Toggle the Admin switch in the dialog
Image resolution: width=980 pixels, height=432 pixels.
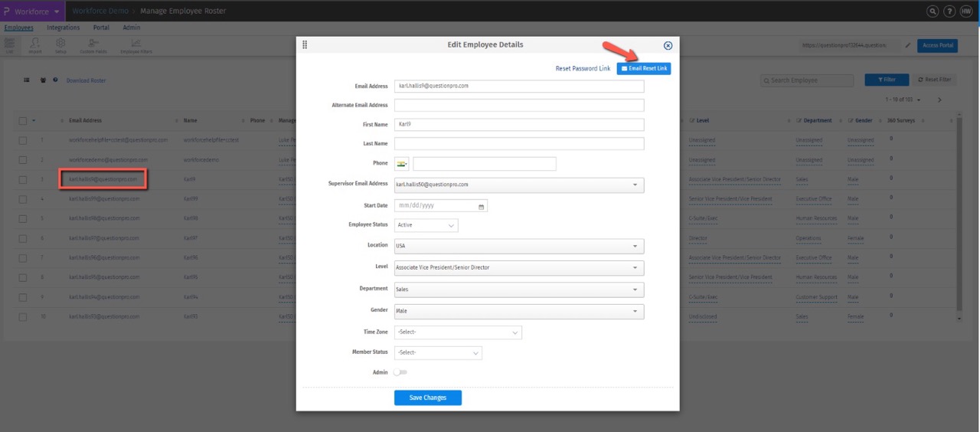(400, 372)
